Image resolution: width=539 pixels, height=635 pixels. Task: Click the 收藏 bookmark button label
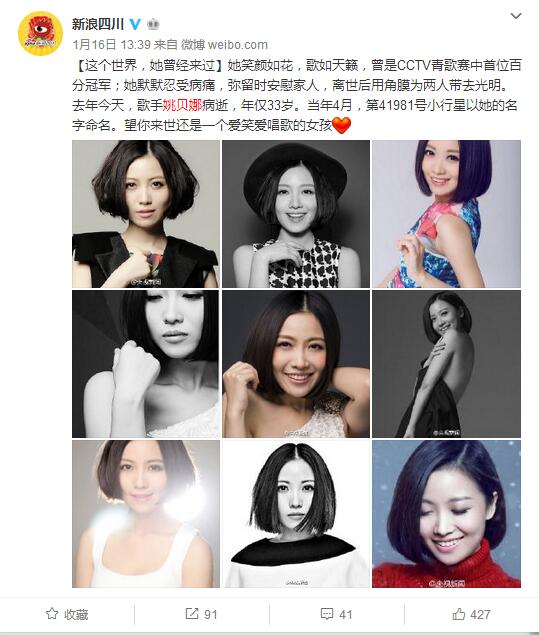(76, 615)
